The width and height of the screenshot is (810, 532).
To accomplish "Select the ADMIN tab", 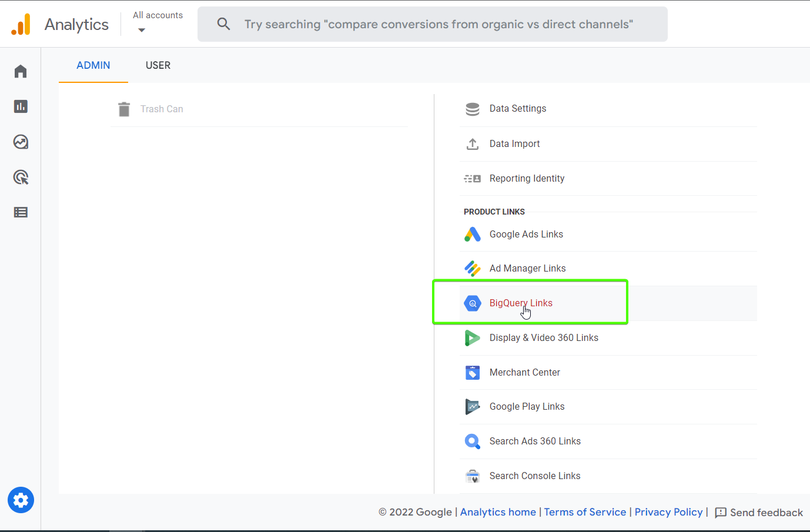I will 93,65.
